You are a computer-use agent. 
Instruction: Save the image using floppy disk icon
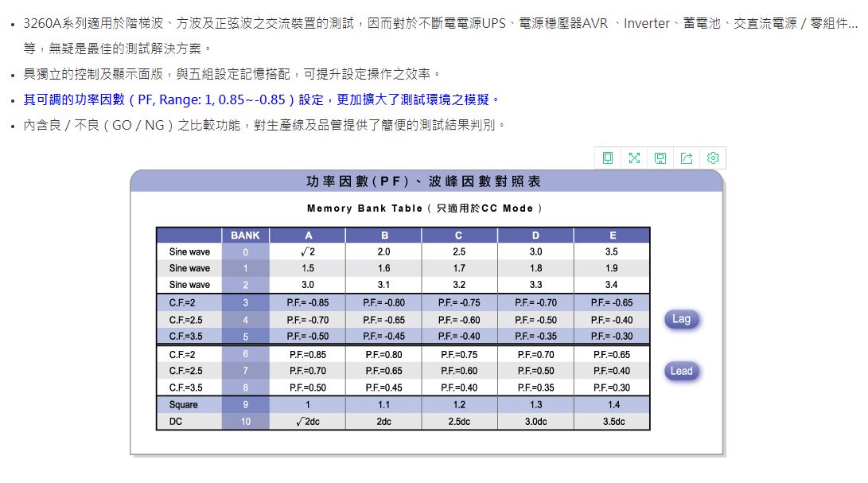coord(660,158)
